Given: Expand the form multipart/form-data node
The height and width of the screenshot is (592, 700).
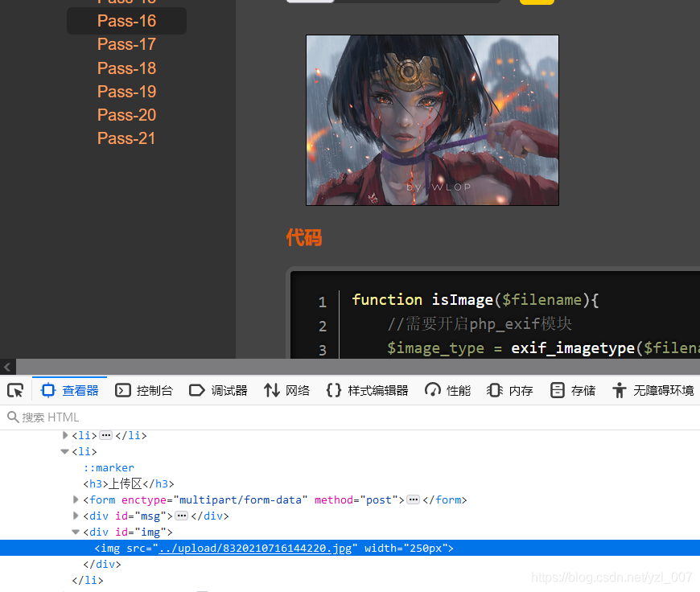Looking at the screenshot, I should 76,499.
